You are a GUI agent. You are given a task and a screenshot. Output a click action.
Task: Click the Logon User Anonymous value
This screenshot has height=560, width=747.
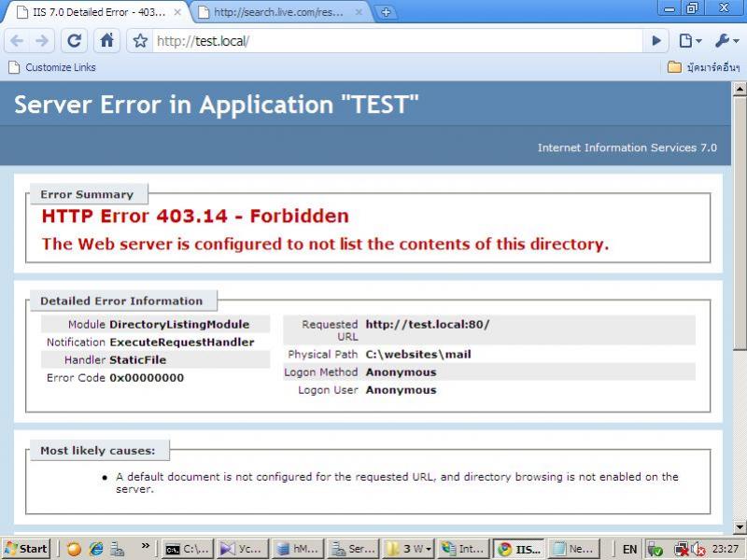[402, 390]
